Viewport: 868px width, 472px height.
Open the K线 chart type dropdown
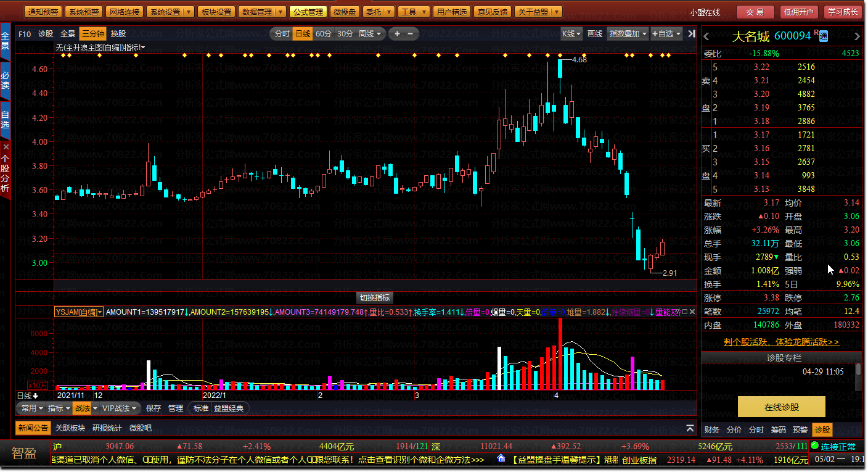pyautogui.click(x=571, y=34)
